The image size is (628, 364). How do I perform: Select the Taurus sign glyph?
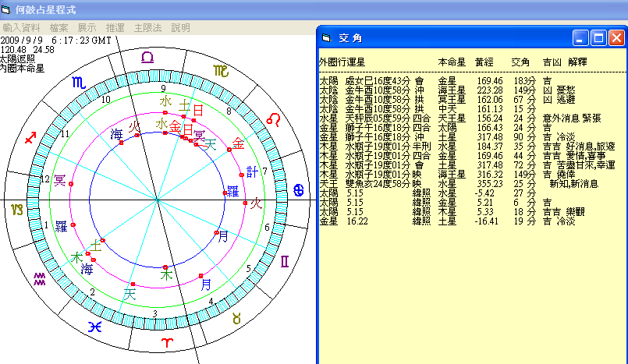click(237, 318)
